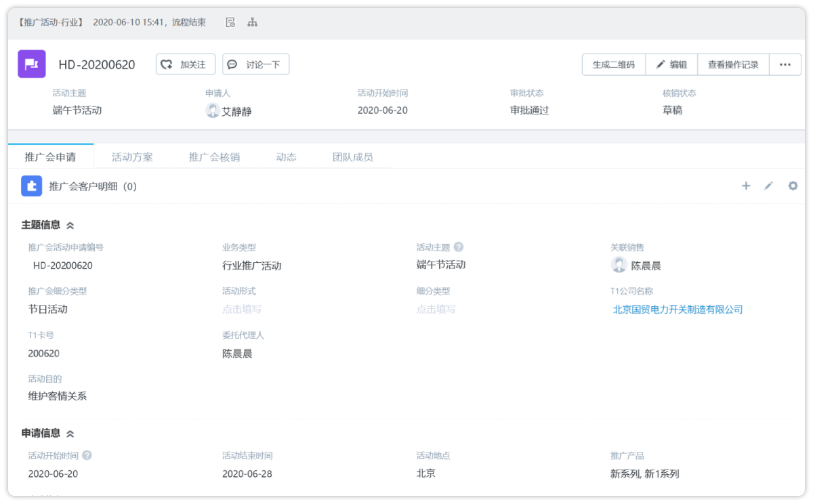Click the purple flag activity icon
Image resolution: width=813 pixels, height=504 pixels.
(x=32, y=64)
